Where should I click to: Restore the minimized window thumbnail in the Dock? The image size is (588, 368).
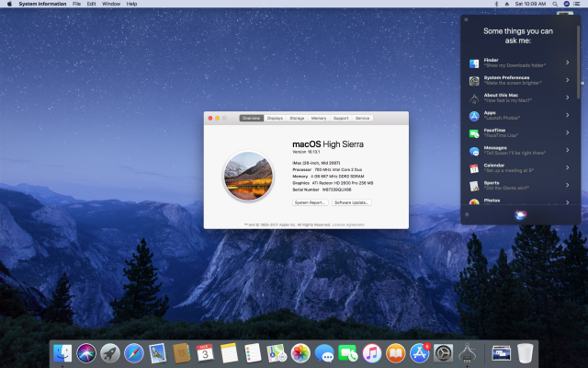coord(502,353)
